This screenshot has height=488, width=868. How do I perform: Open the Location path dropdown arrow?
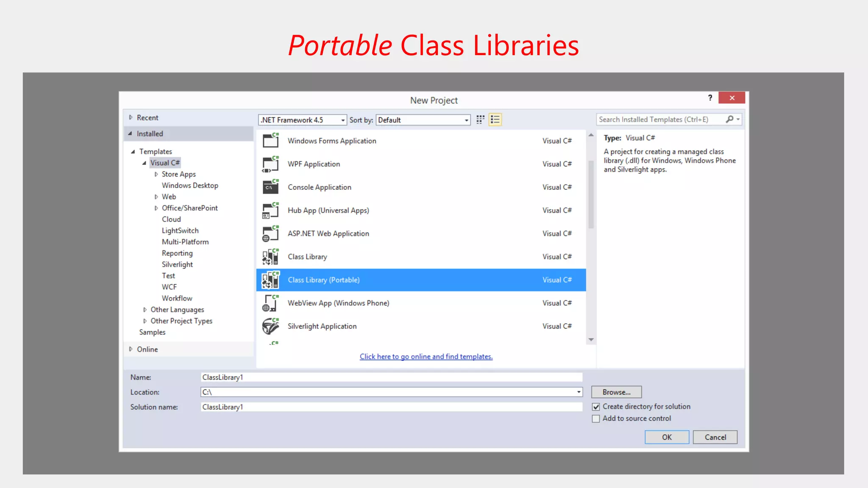click(x=579, y=392)
